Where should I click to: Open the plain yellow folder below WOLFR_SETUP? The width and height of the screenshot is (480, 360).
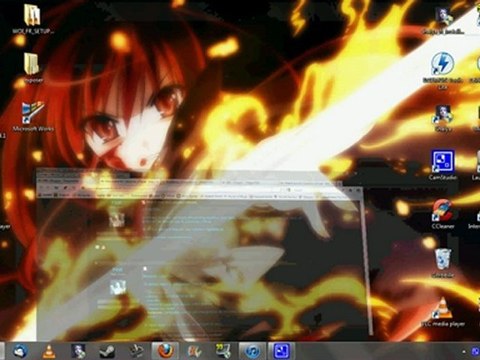pos(32,64)
